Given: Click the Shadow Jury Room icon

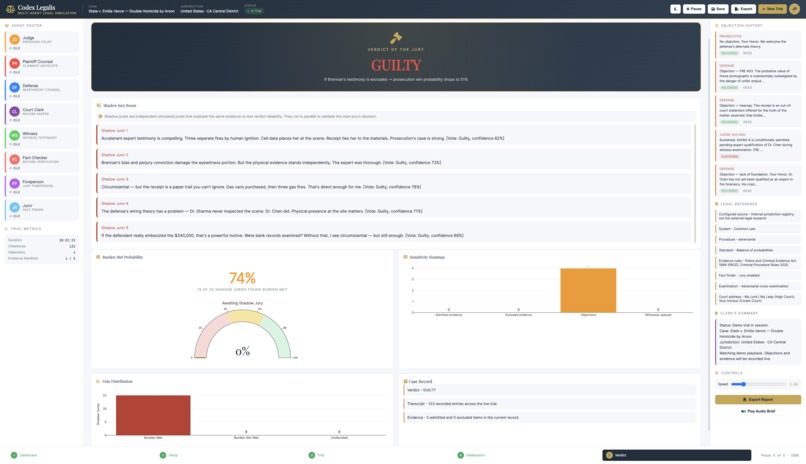Looking at the screenshot, I should click(99, 105).
